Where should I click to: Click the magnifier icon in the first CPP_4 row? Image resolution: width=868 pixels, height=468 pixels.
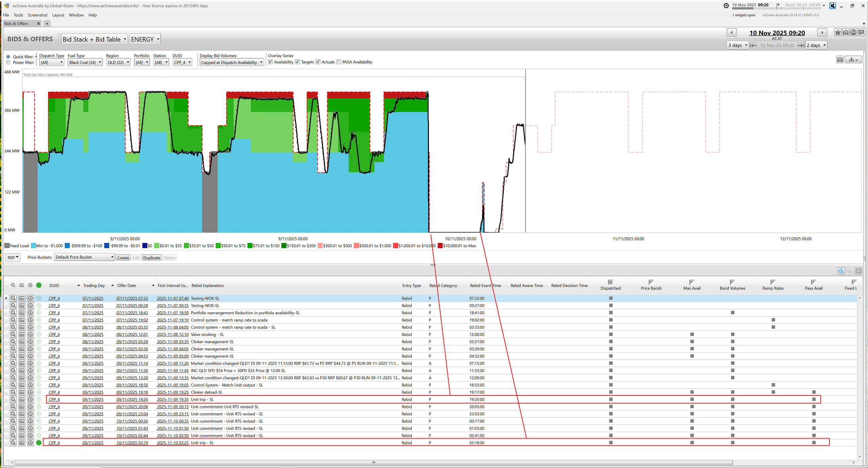[x=13, y=298]
